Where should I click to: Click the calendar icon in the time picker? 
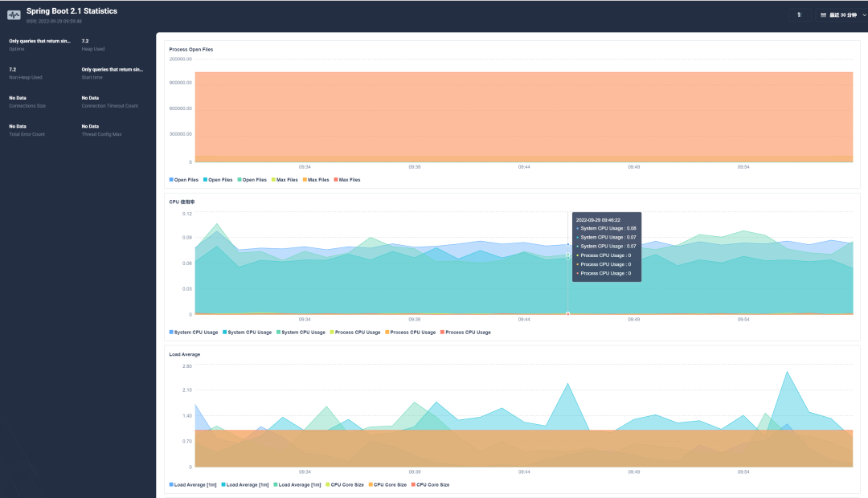pos(823,15)
